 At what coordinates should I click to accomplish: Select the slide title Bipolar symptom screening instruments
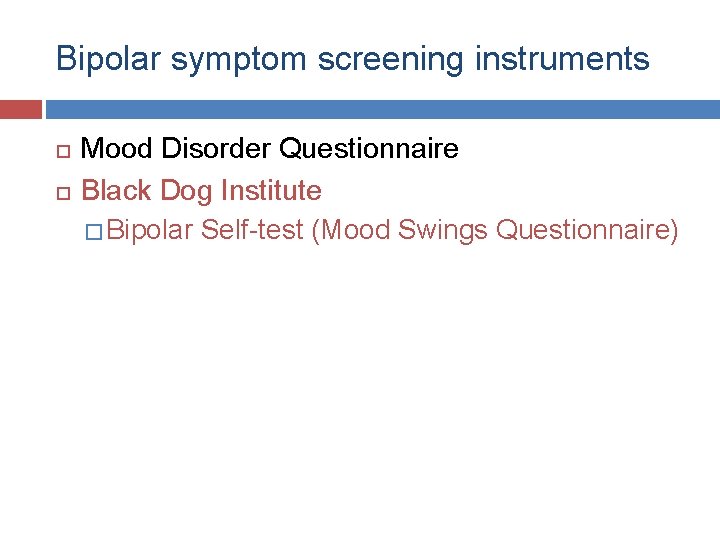coord(353,60)
